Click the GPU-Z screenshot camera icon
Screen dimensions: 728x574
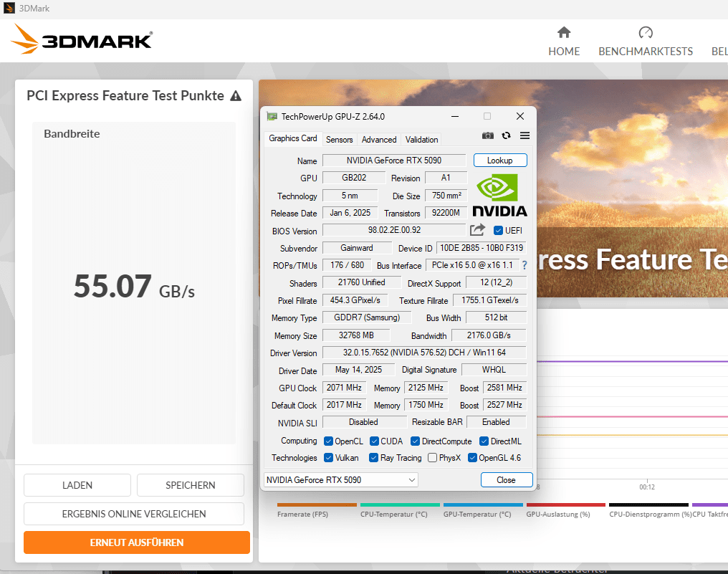pyautogui.click(x=487, y=135)
